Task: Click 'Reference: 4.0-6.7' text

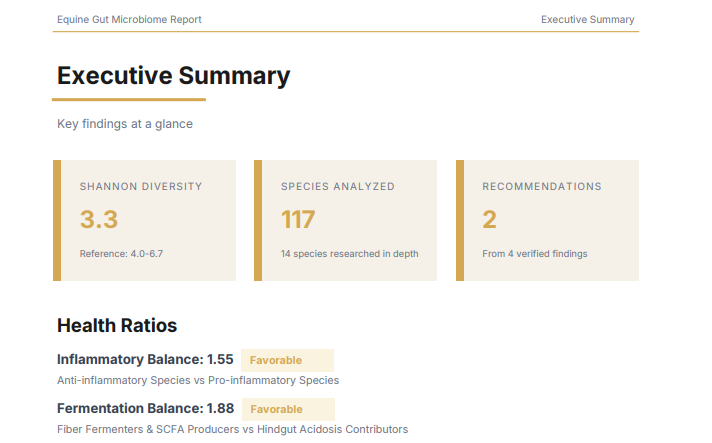Action: (x=121, y=254)
